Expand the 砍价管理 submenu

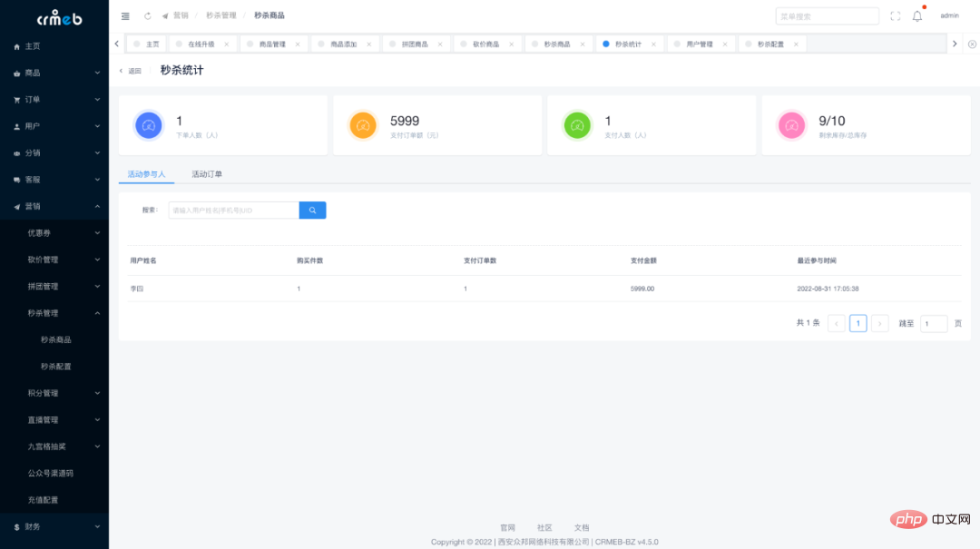pos(54,260)
